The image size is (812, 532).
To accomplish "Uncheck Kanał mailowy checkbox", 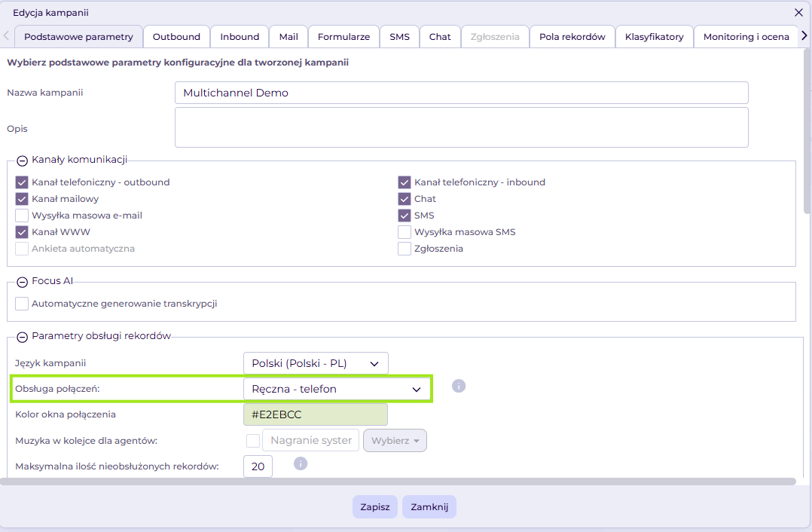I will pyautogui.click(x=22, y=199).
